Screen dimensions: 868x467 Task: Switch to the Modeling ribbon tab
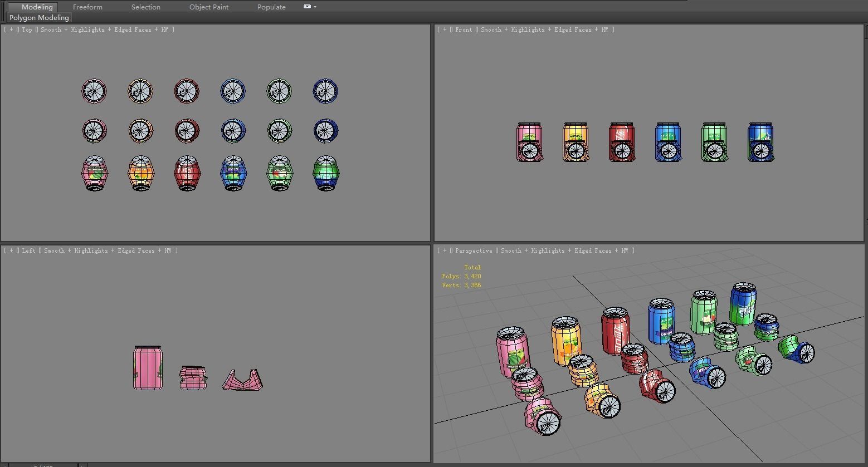coord(37,7)
